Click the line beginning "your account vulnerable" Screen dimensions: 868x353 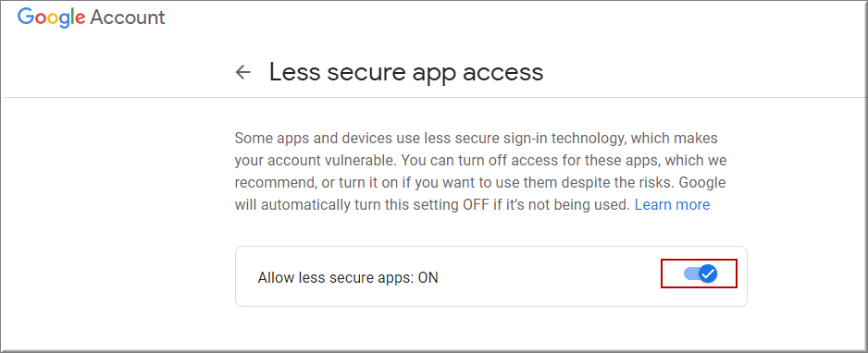coord(480,160)
